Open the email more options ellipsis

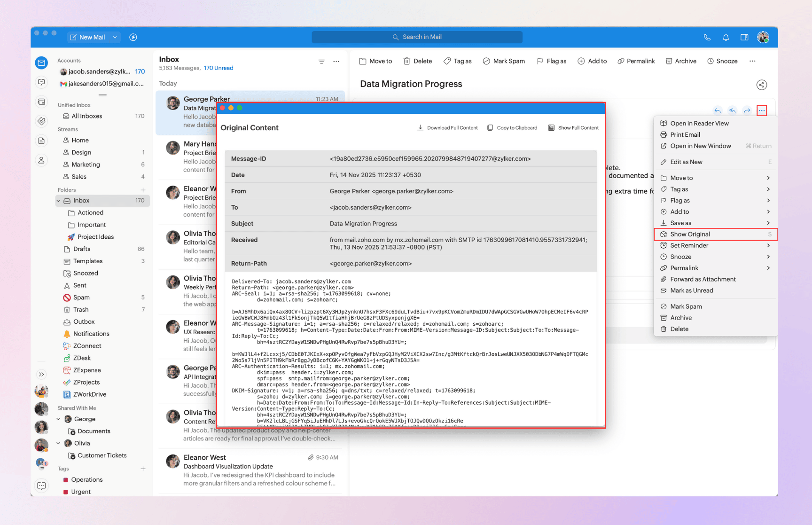[762, 111]
